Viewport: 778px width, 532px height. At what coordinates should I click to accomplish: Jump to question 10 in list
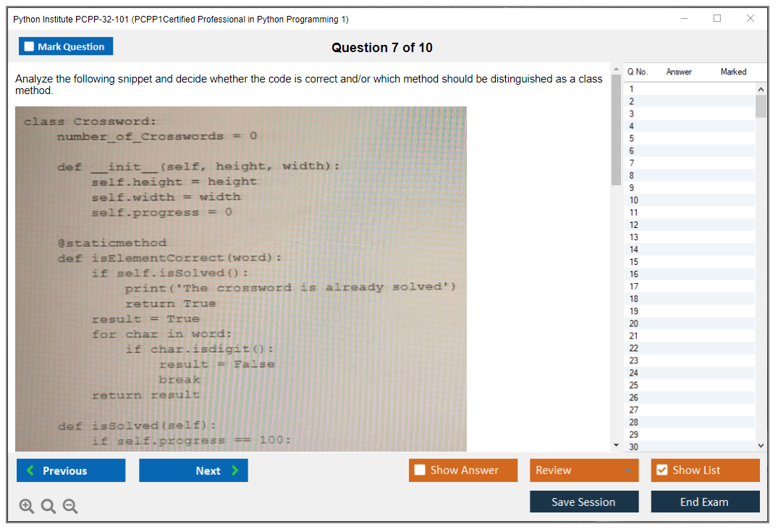[x=688, y=200]
